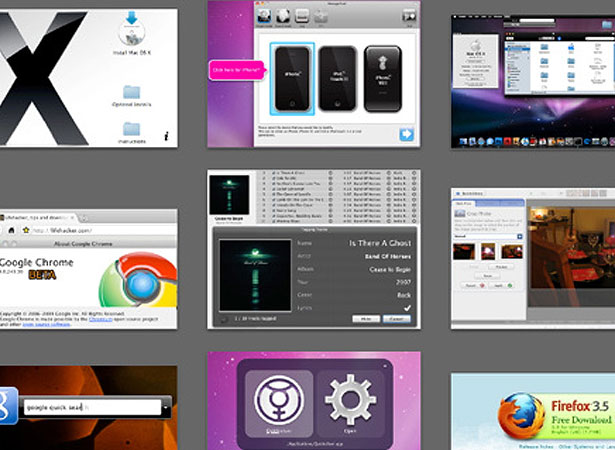Screen dimensions: 615x450
Task: Open the dropdown arrow beside quick search box
Action: pos(166,408)
